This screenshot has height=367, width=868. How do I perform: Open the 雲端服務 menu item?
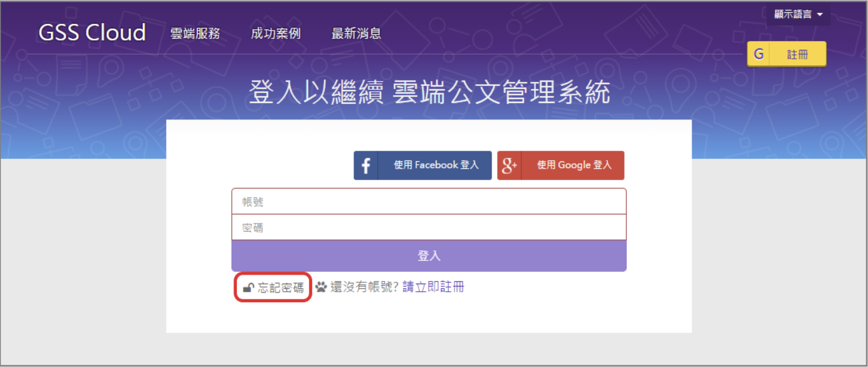(195, 34)
